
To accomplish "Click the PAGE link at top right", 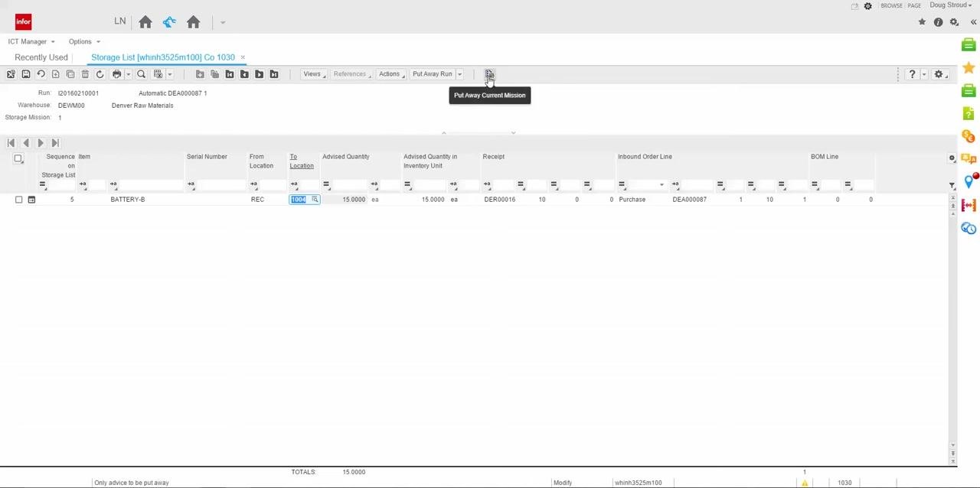I will pyautogui.click(x=914, y=6).
